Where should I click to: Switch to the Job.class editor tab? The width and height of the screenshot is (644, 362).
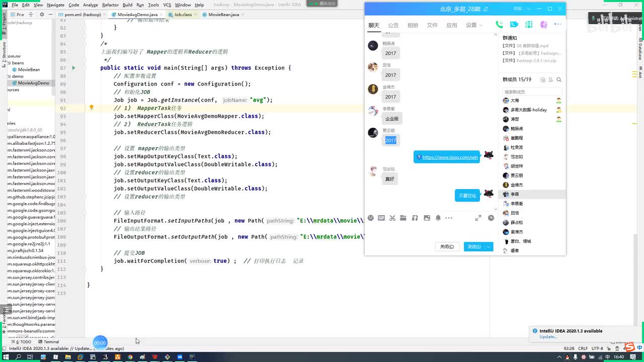tap(183, 15)
